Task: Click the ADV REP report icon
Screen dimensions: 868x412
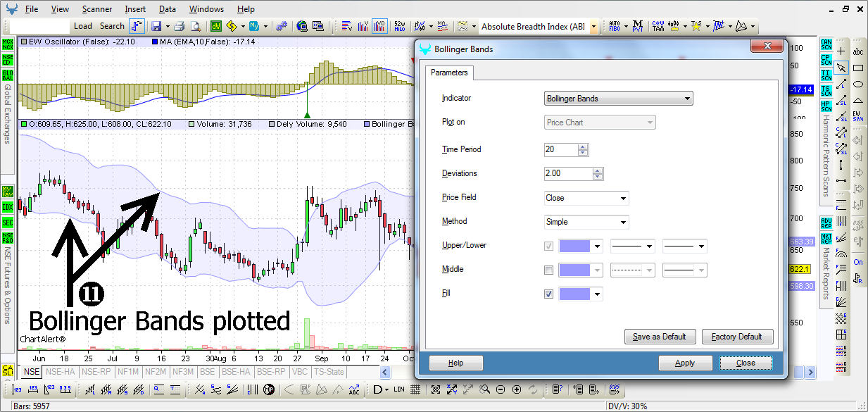Action: [826, 223]
